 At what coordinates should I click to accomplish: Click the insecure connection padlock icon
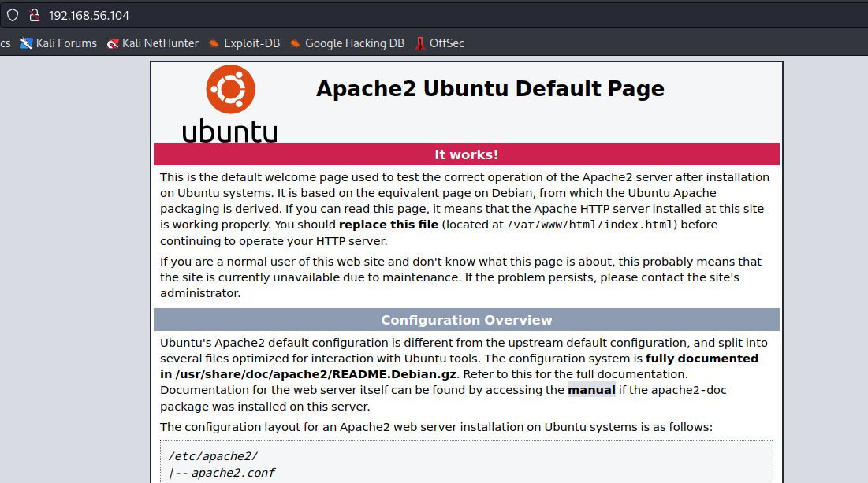click(35, 15)
